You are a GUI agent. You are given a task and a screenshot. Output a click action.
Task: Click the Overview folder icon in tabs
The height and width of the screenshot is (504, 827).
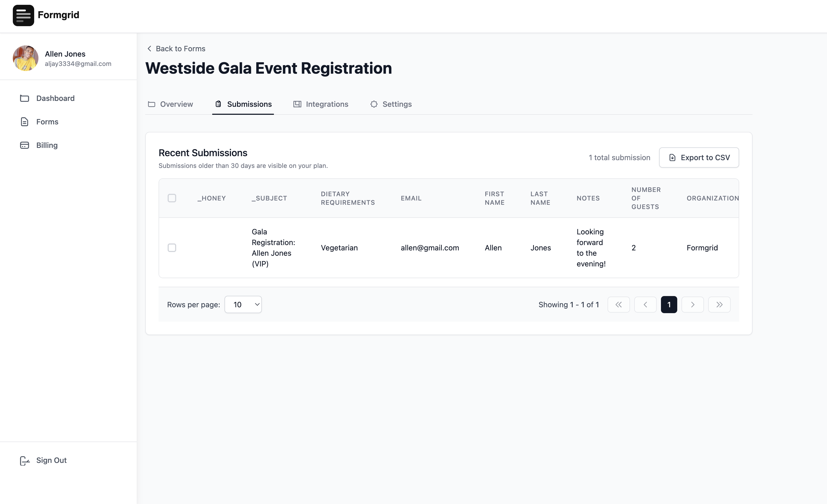click(x=152, y=104)
